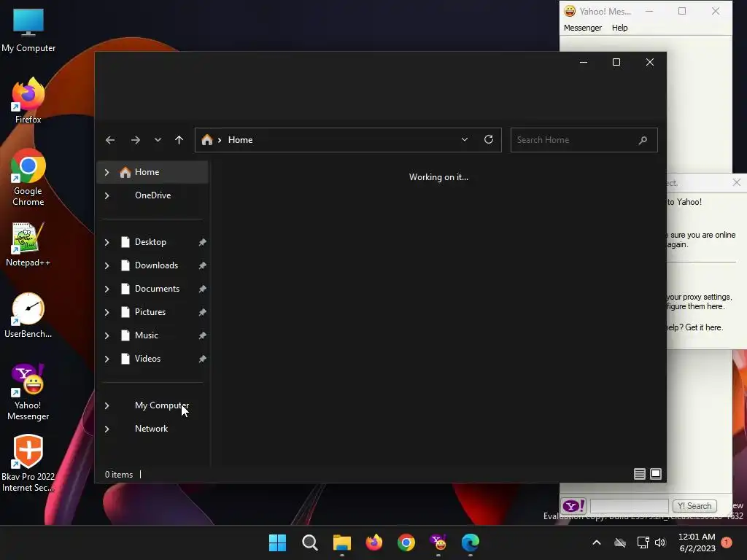
Task: Show hidden system tray icons
Action: 597,542
